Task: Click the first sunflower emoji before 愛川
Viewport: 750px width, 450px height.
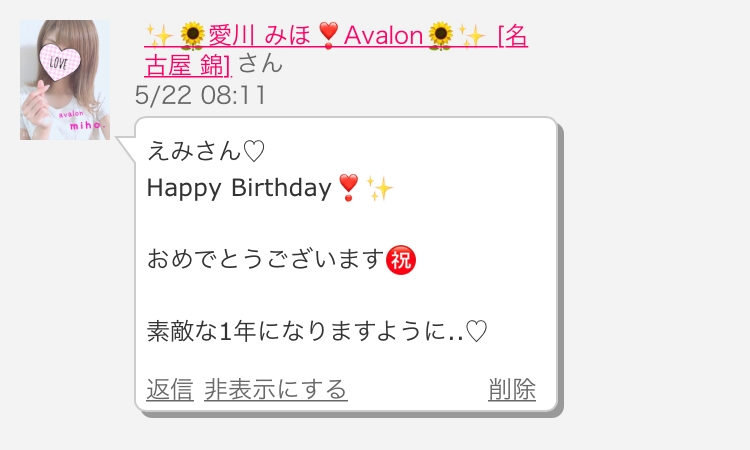Action: pos(193,36)
